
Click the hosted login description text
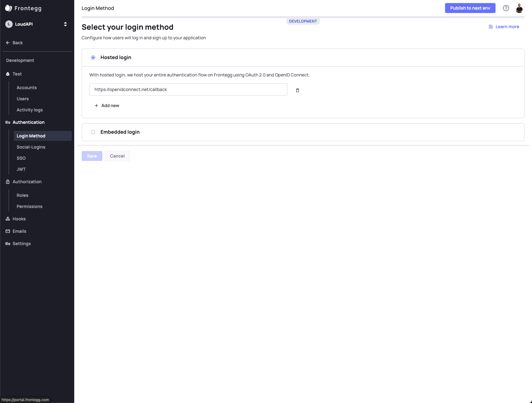click(199, 75)
